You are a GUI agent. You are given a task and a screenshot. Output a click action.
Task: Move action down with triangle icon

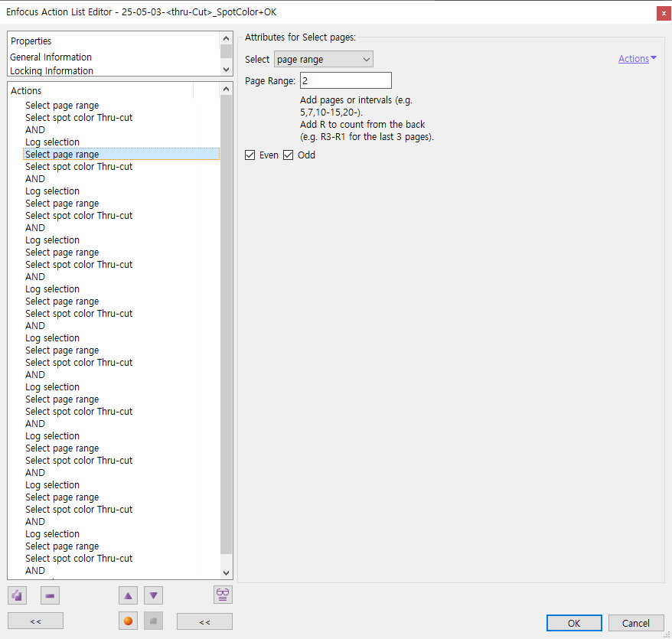pos(153,595)
